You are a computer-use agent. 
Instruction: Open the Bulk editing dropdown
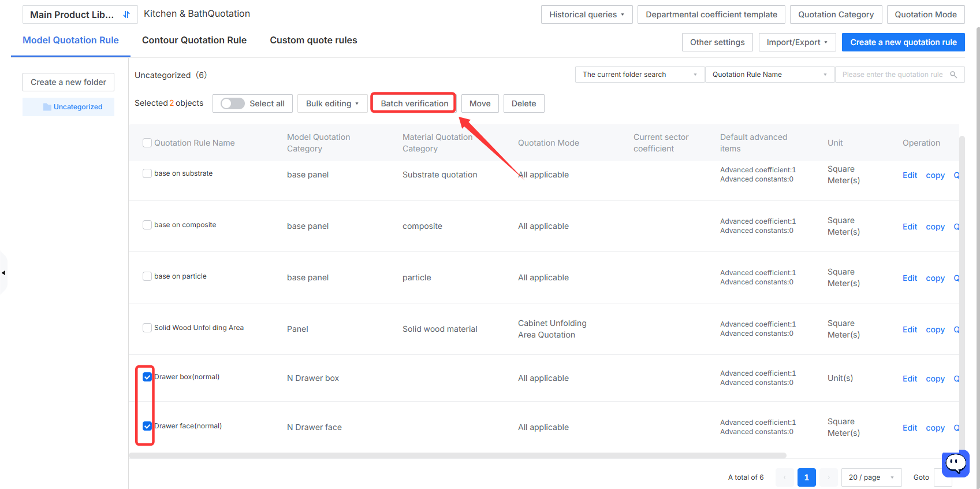(333, 103)
